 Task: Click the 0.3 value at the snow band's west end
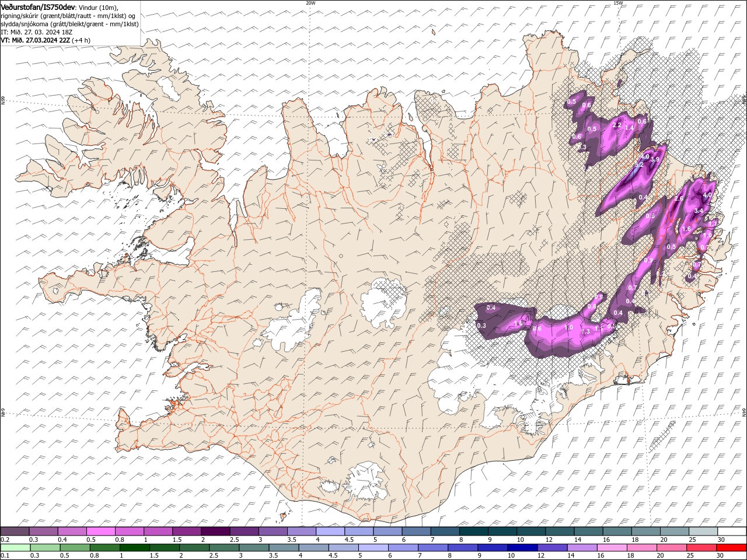482,325
